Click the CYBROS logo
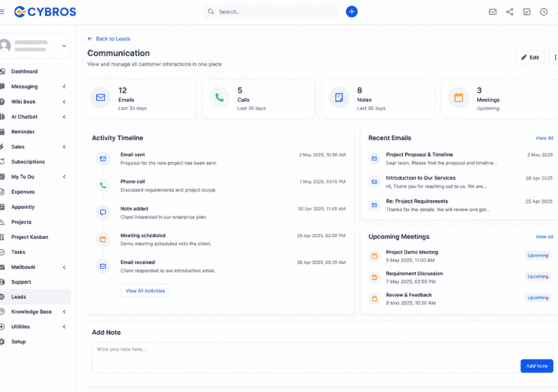 (45, 11)
